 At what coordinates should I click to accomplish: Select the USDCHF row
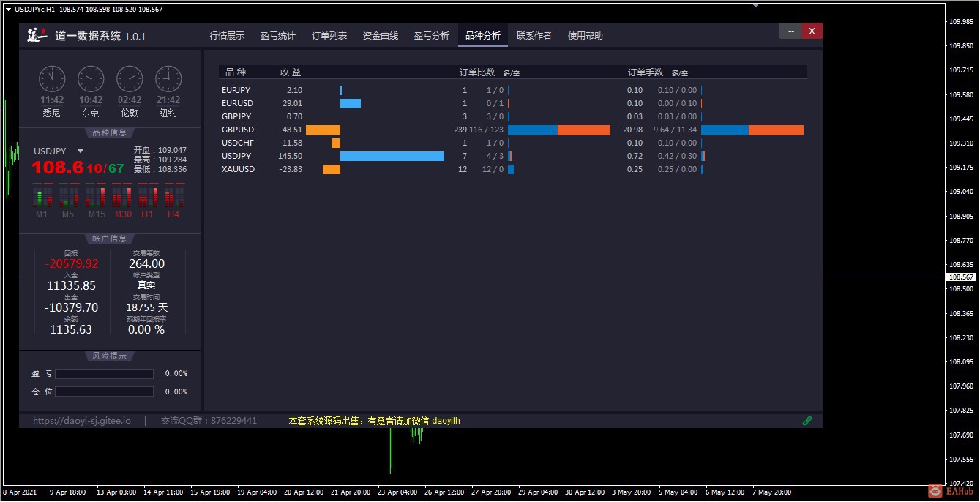[x=513, y=143]
